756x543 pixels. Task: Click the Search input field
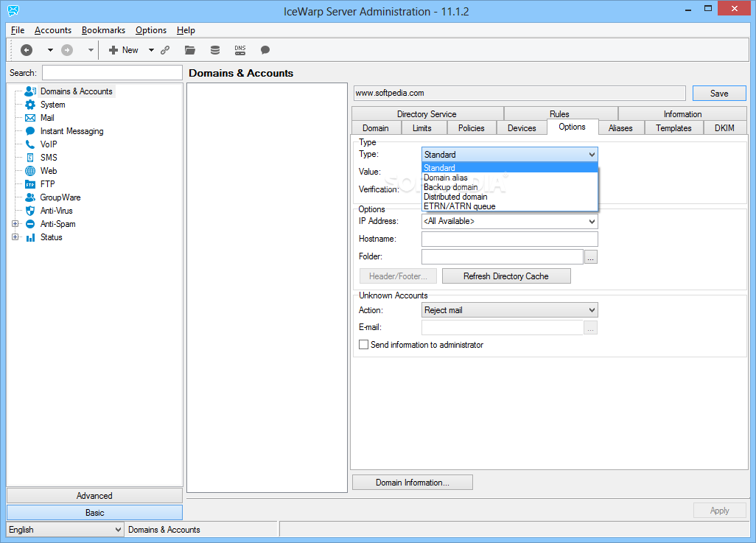112,73
